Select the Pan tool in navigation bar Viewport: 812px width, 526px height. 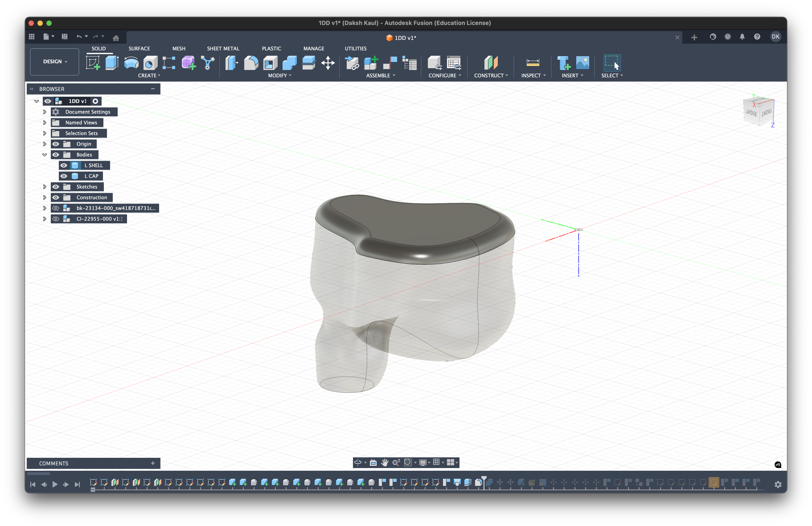[385, 462]
